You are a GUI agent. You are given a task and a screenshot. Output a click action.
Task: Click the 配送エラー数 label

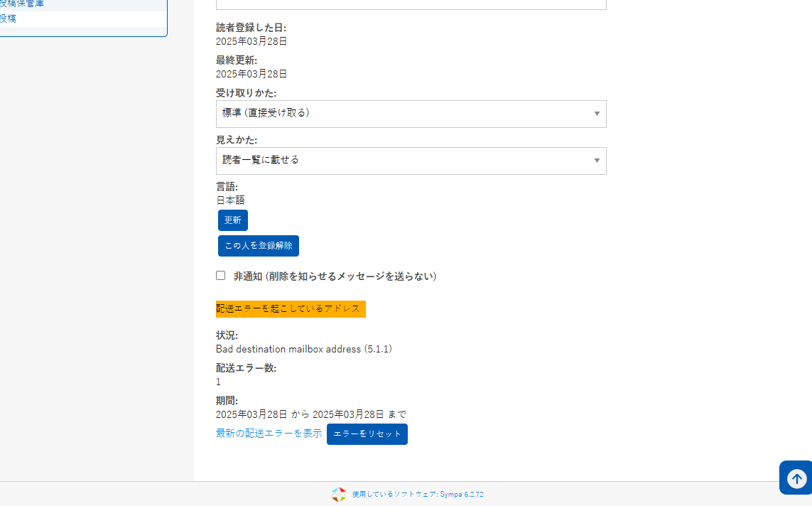point(246,368)
